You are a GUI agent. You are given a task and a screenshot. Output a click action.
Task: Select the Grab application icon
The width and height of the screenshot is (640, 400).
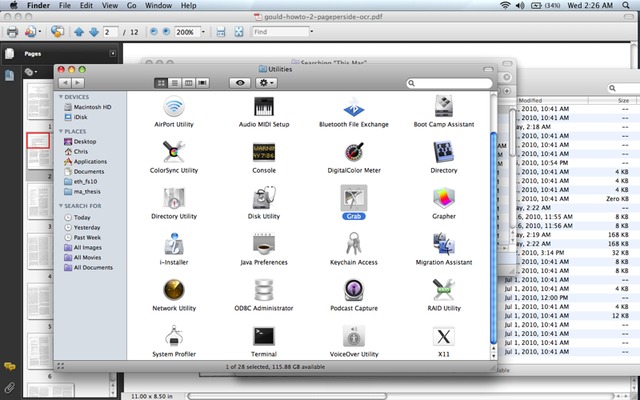pos(353,198)
